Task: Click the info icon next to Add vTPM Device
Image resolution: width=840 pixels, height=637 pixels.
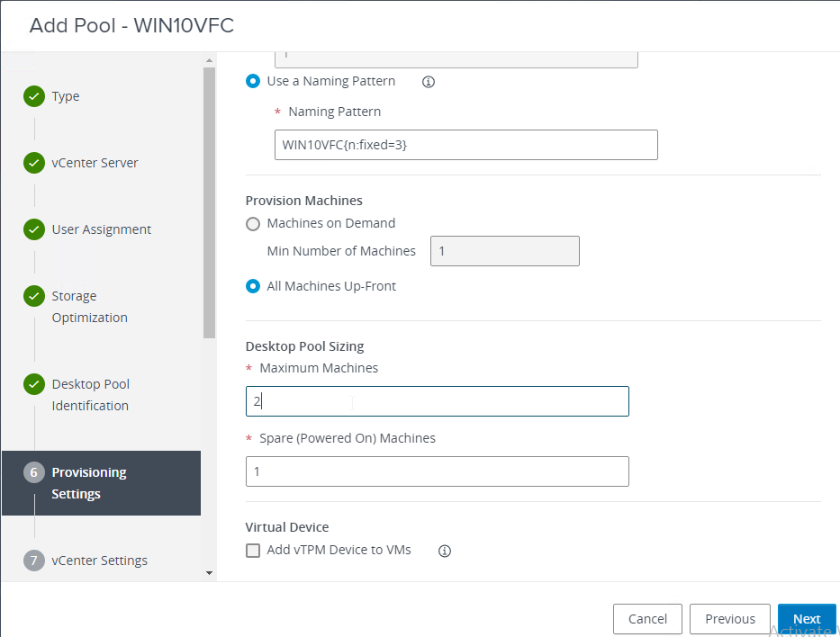Action: (445, 551)
